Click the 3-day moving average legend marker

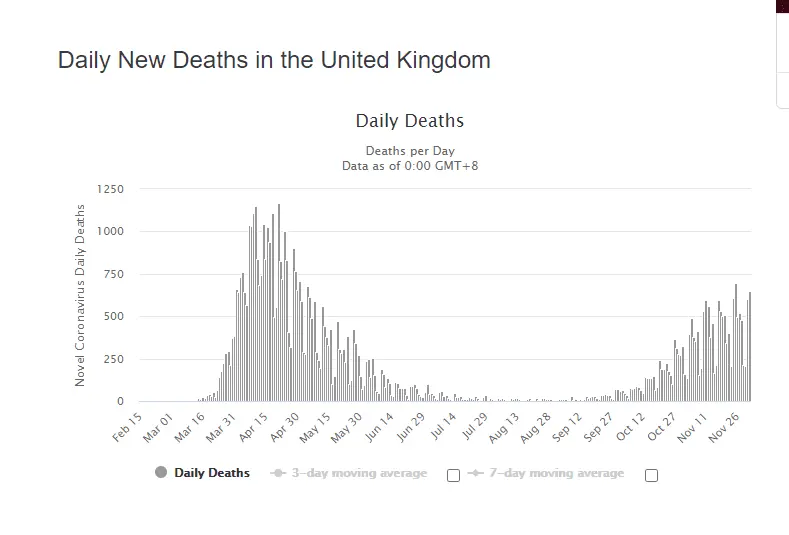[276, 473]
